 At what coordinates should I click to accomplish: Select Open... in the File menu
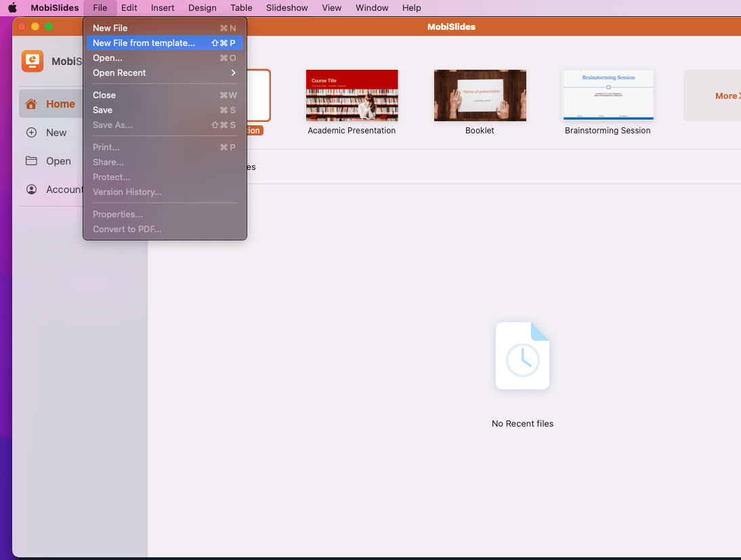[x=108, y=58]
